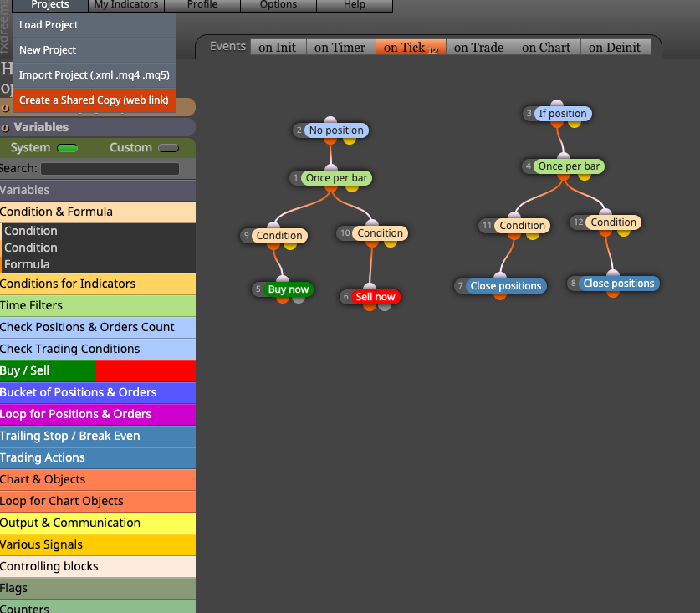700x613 pixels.
Task: Expand 'Output & Communication' category
Action: (98, 523)
